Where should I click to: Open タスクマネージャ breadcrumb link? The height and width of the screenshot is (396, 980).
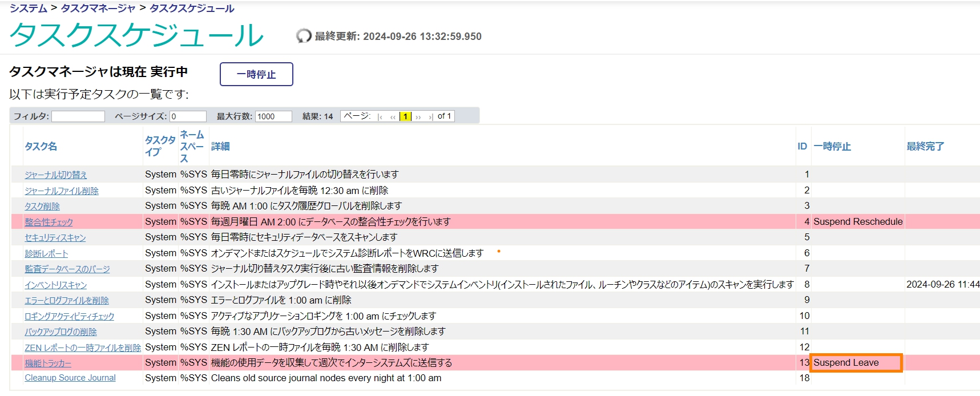click(x=98, y=8)
